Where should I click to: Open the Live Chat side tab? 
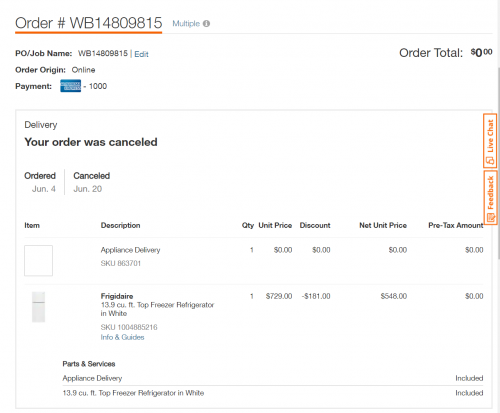pyautogui.click(x=490, y=141)
